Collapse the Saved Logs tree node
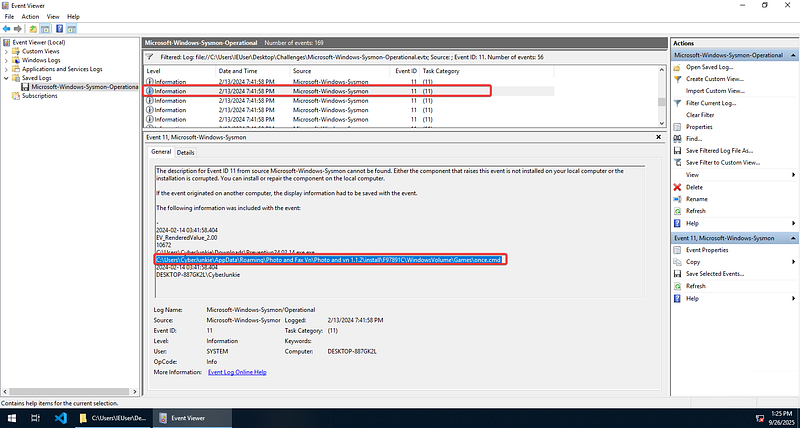 click(6, 78)
